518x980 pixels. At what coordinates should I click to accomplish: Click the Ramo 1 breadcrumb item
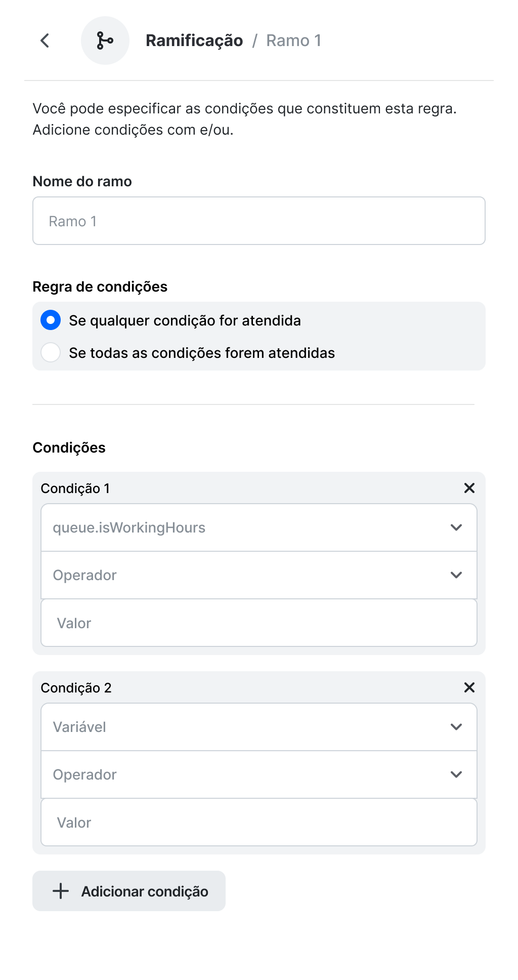(x=293, y=40)
